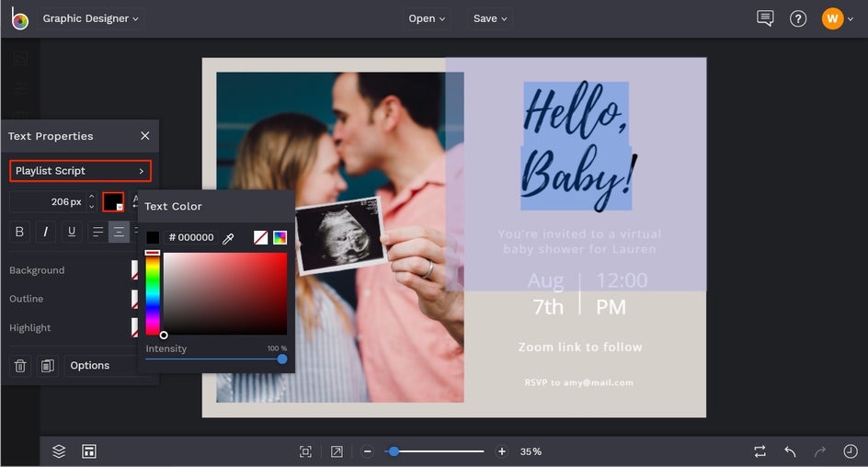Select the '12:00 PM' time text

[x=621, y=294]
